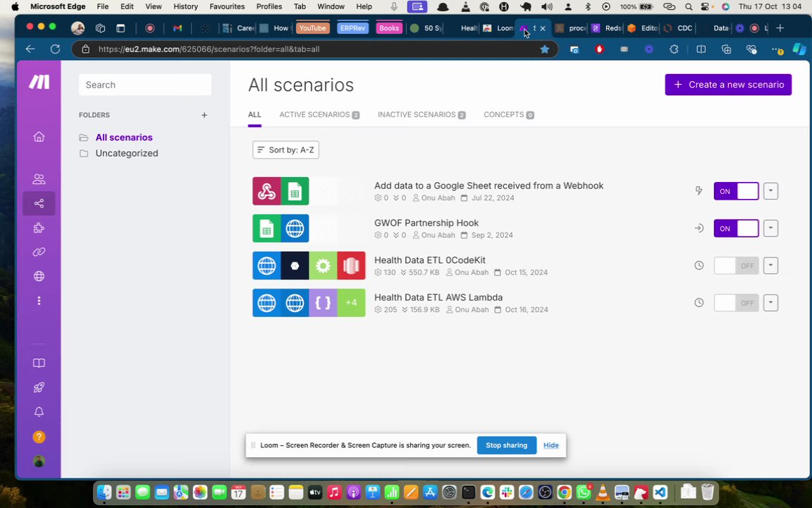812x508 pixels.
Task: Click Hide link in Loom sharing bar
Action: [551, 445]
